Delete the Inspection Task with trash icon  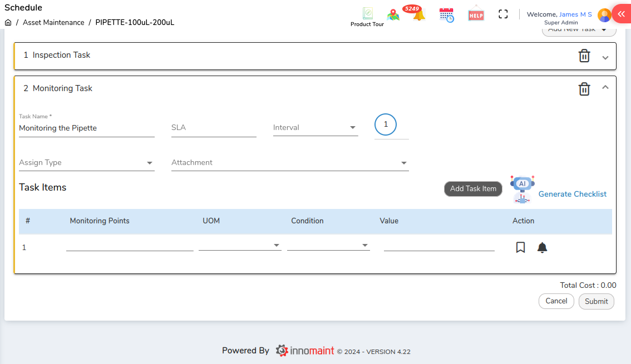[x=584, y=56]
